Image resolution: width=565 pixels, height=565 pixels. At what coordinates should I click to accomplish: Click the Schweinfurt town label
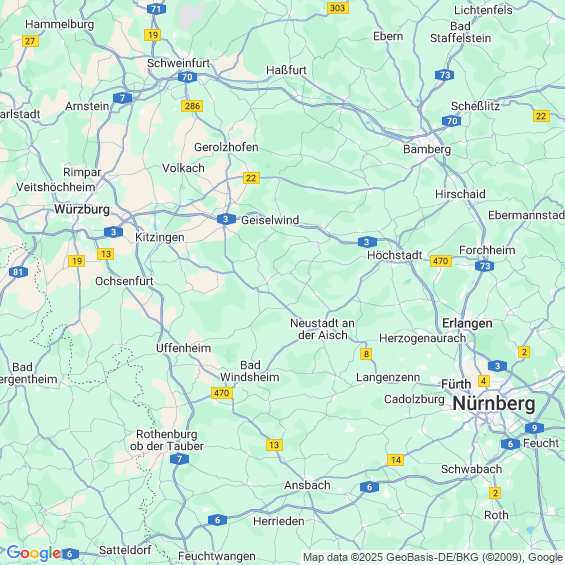click(x=178, y=63)
